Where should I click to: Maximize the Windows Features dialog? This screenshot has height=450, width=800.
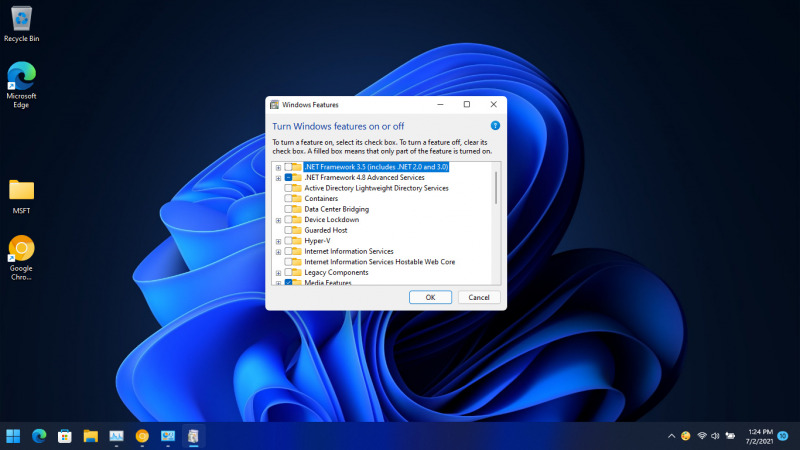[466, 104]
